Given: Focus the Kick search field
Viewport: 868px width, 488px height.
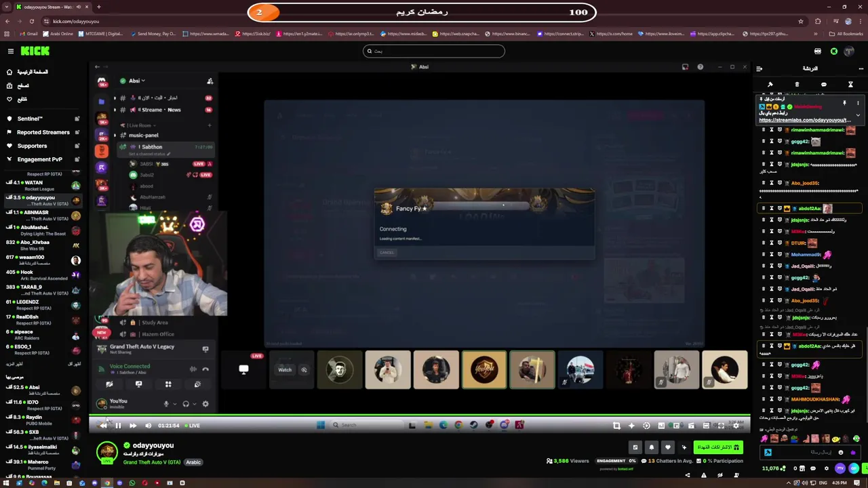Looking at the screenshot, I should click(434, 51).
